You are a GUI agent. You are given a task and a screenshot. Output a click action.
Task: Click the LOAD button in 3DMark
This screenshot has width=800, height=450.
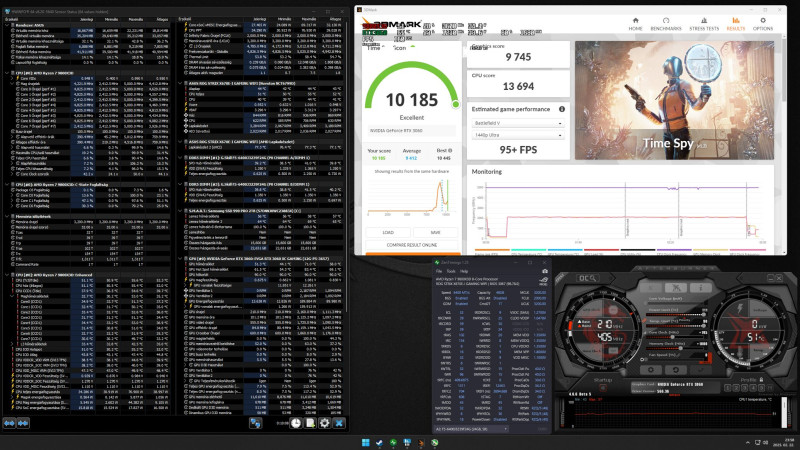pyautogui.click(x=388, y=232)
